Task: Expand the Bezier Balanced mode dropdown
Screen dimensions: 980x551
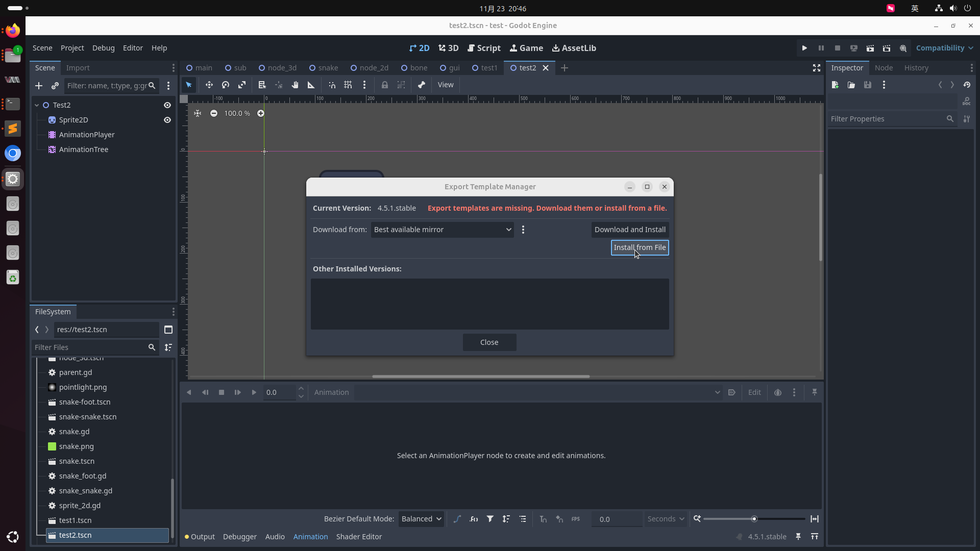Action: point(421,519)
